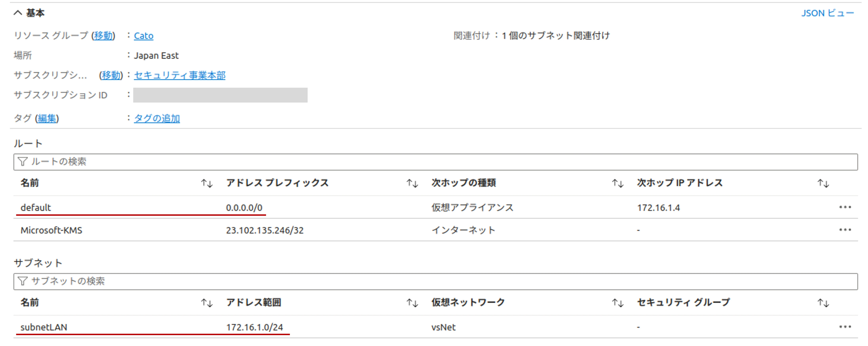Click 編集 link next to タグ
The image size is (868, 346).
point(47,118)
